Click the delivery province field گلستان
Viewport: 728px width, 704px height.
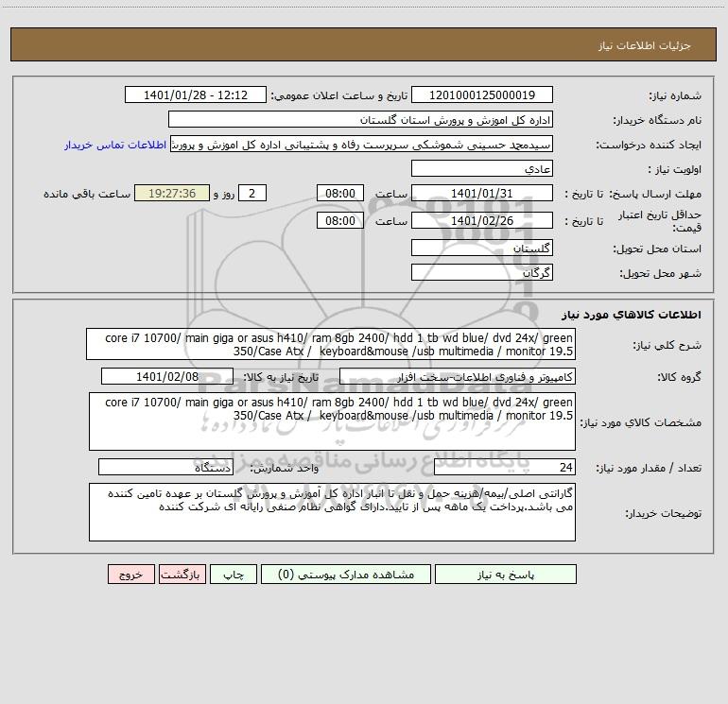point(482,248)
